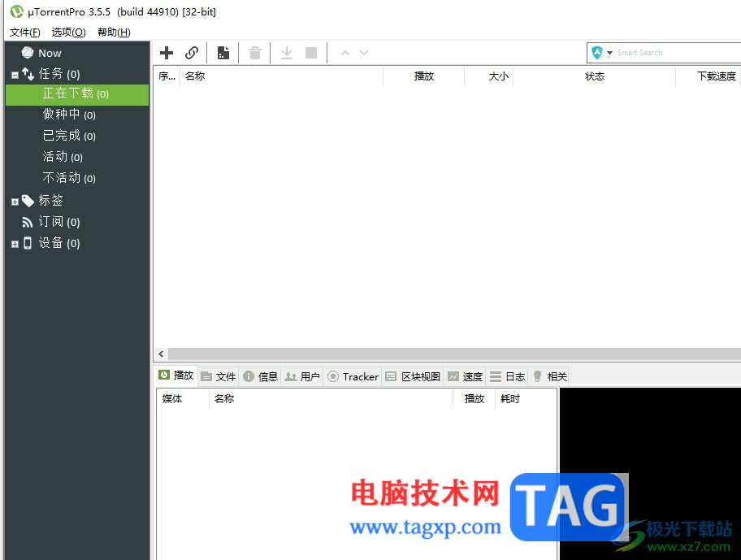Click the Add Torrent from URL link icon
Viewport: 741px width, 560px height.
click(x=192, y=53)
